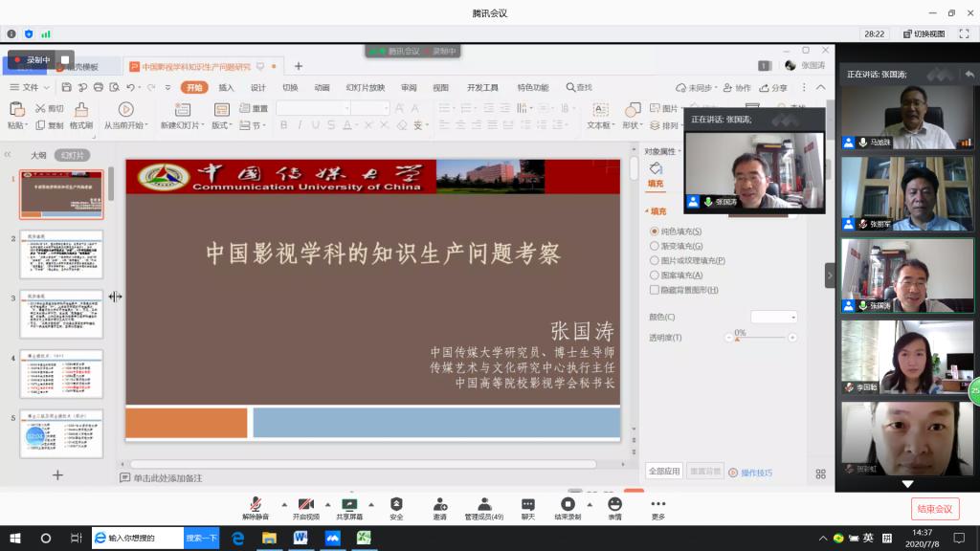Collapse the WPS ribbon with chevron

coord(820,87)
